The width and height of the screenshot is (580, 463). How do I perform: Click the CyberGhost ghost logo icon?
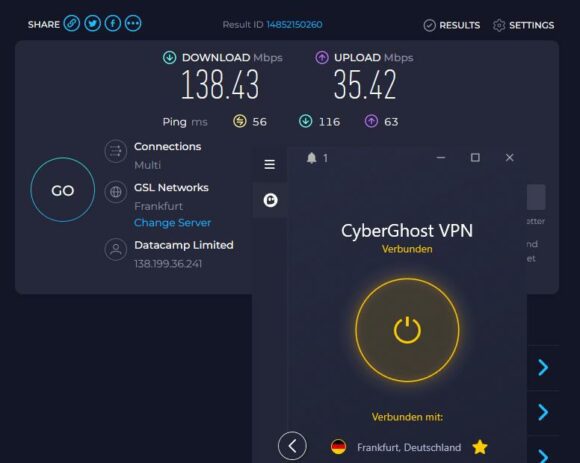point(270,200)
